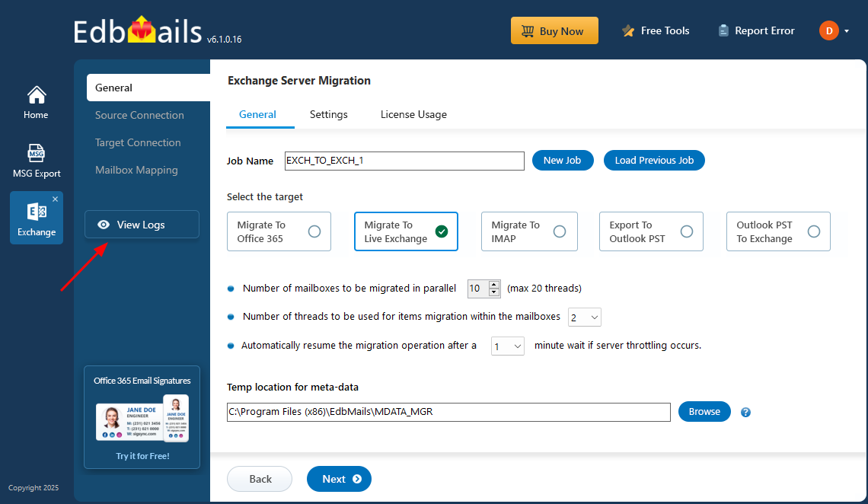
Task: Switch to the General tab
Action: [257, 114]
